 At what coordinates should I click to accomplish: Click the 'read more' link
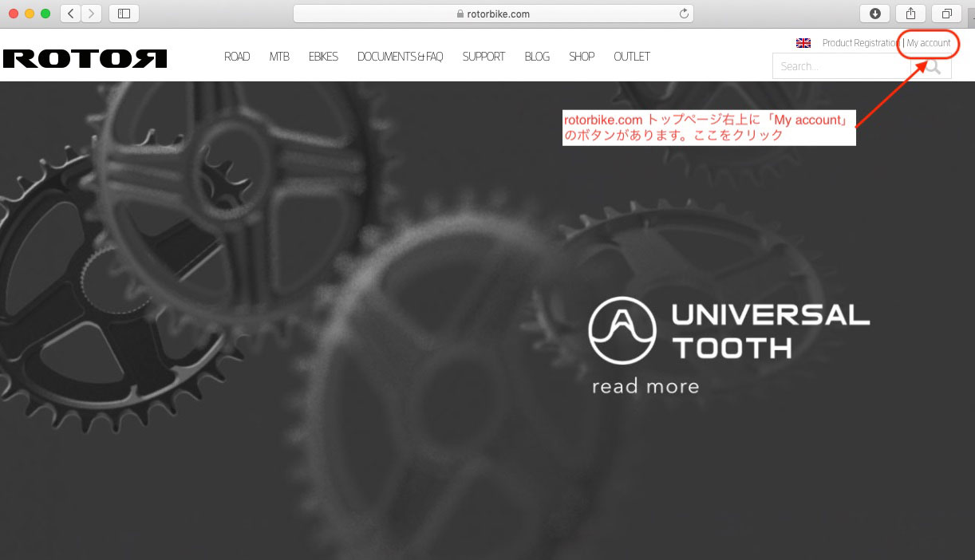pyautogui.click(x=645, y=387)
